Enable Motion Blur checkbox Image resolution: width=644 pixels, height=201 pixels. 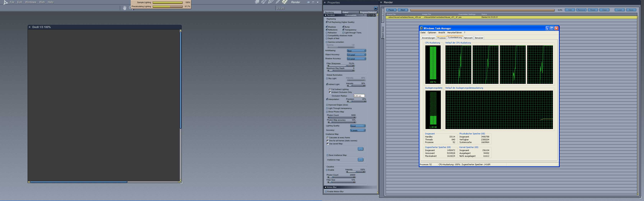pyautogui.click(x=326, y=191)
